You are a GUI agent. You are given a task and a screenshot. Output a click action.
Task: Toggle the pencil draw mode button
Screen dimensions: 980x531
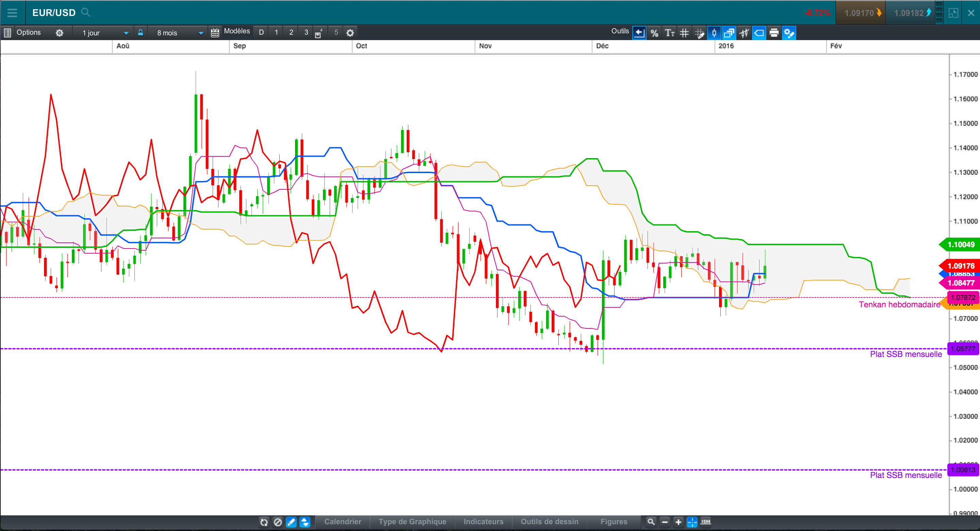(x=291, y=522)
